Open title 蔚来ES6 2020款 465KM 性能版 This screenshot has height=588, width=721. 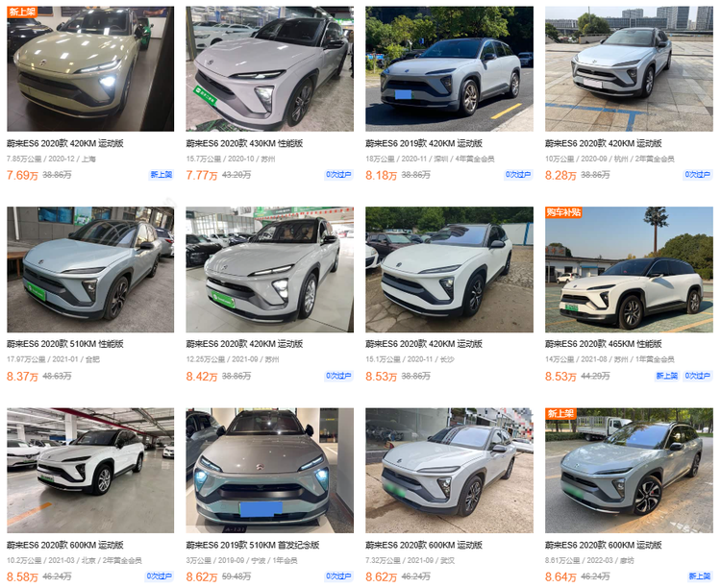[x=604, y=344]
